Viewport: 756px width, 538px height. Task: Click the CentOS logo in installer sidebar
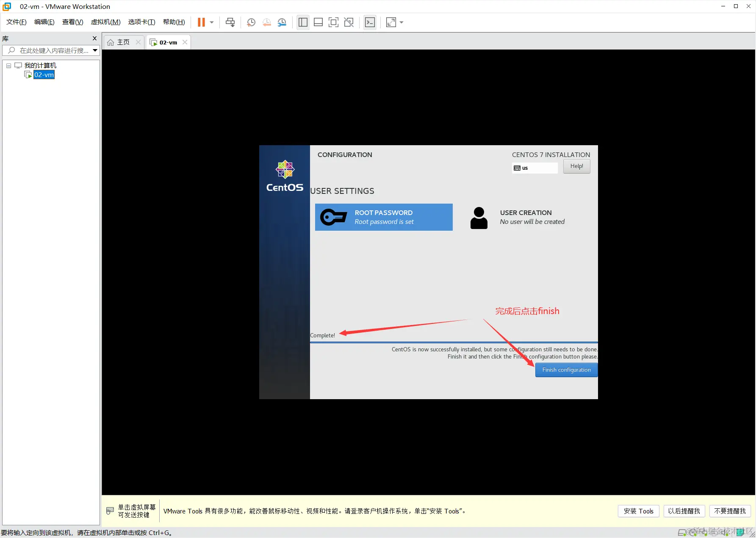tap(285, 176)
